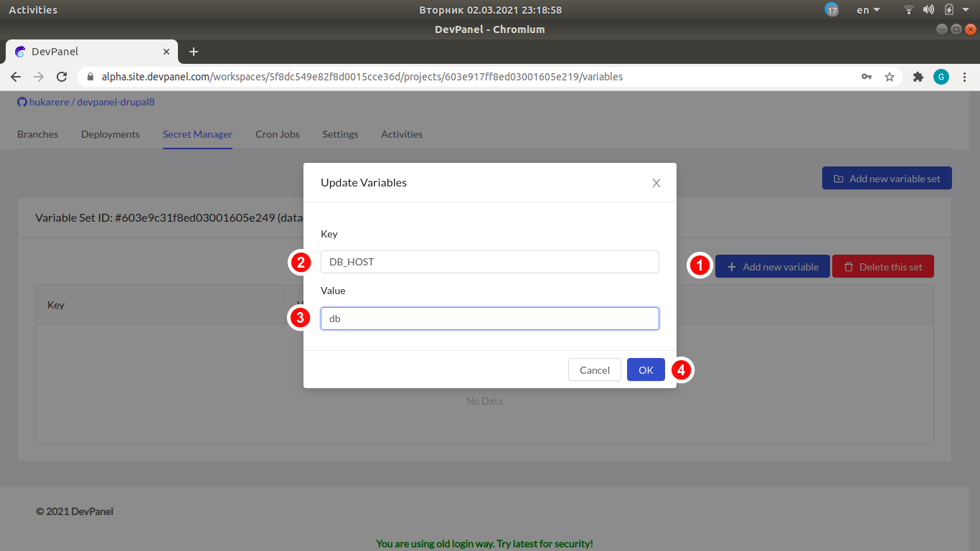Click the volume speaker icon in the top bar

point(928,9)
